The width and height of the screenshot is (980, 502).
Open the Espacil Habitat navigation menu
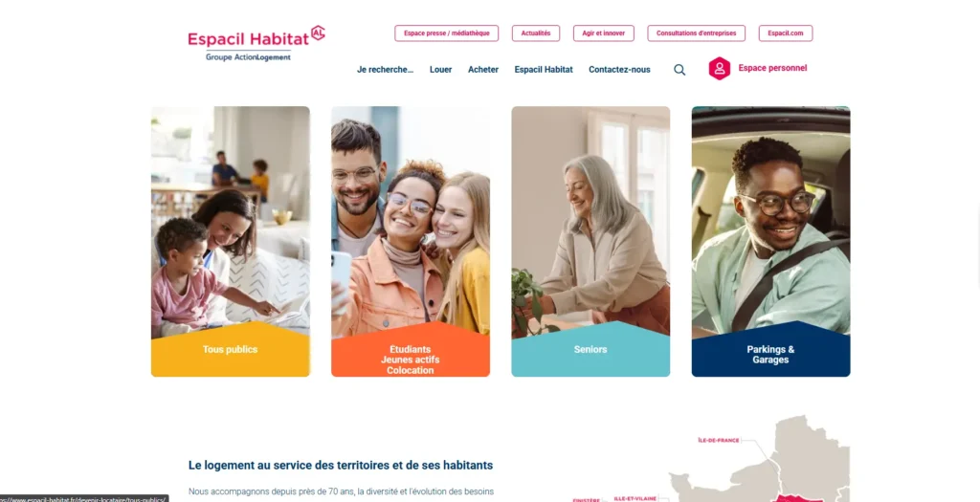coord(544,69)
